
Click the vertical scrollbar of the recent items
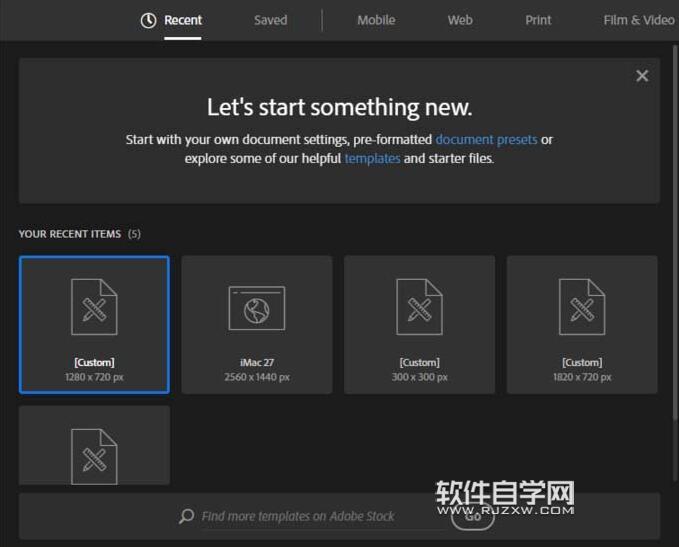[x=675, y=234]
